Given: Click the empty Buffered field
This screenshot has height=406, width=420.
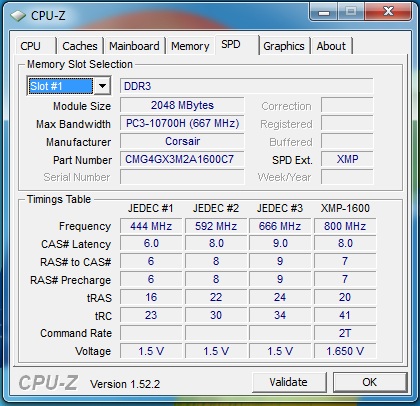Looking at the screenshot, I should pos(347,141).
